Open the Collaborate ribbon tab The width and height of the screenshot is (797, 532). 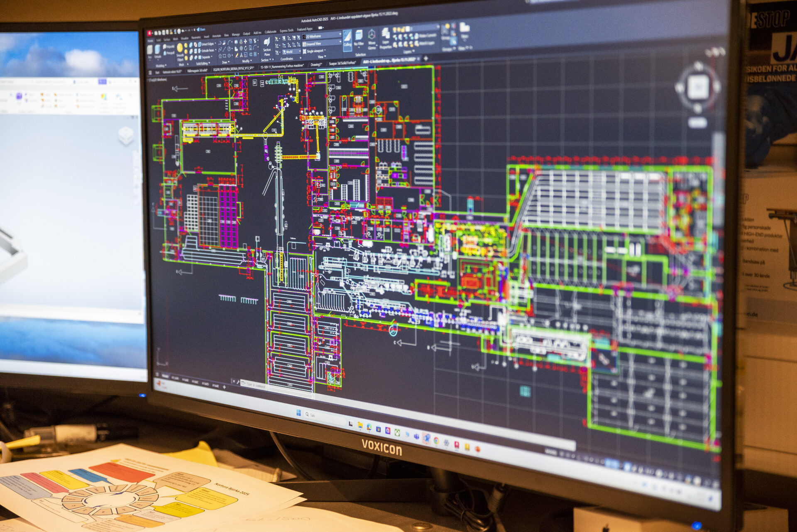click(271, 32)
